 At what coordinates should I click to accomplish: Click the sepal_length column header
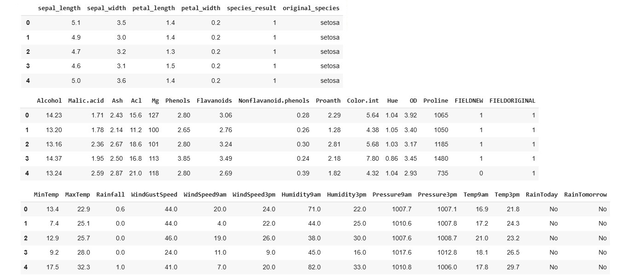pyautogui.click(x=59, y=8)
